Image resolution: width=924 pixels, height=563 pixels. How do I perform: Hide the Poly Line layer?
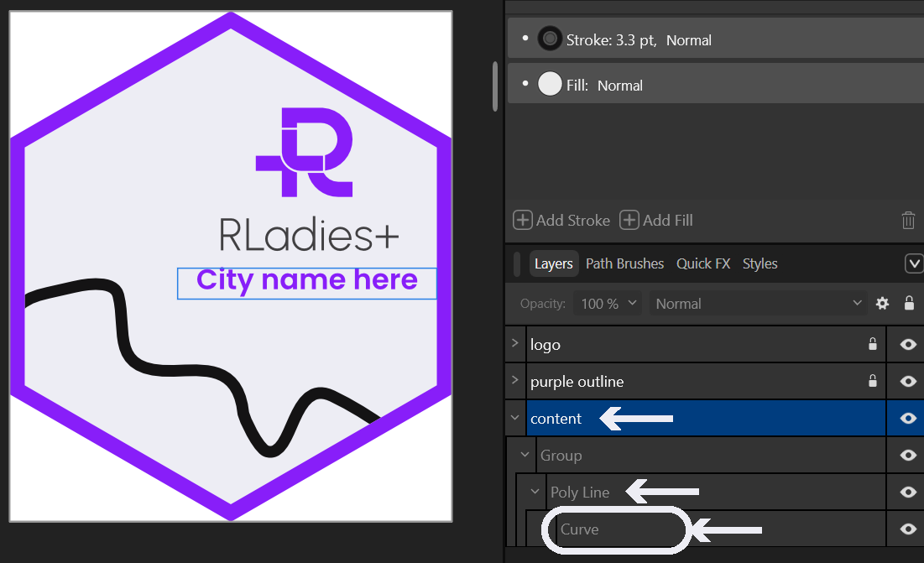908,493
